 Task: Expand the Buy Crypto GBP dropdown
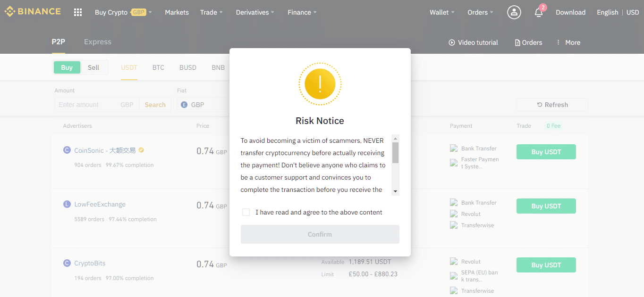[123, 12]
